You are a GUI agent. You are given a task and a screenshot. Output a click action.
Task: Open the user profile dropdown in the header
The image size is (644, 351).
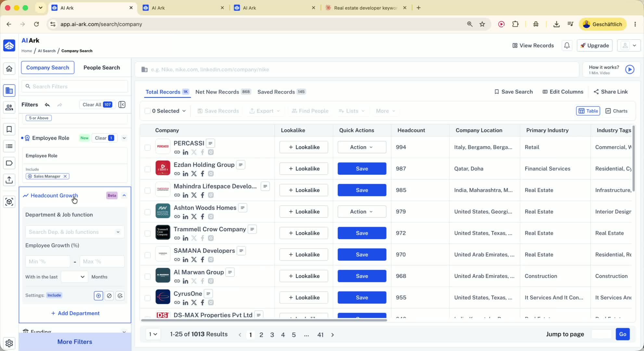(x=629, y=45)
